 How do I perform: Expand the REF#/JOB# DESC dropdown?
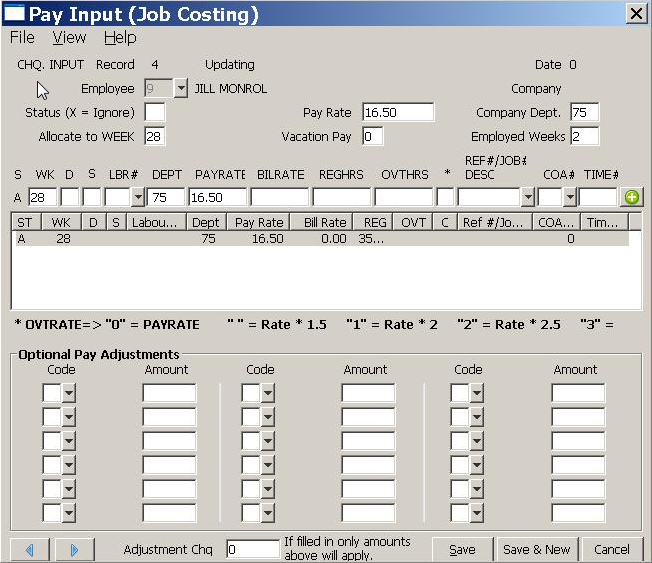point(528,197)
